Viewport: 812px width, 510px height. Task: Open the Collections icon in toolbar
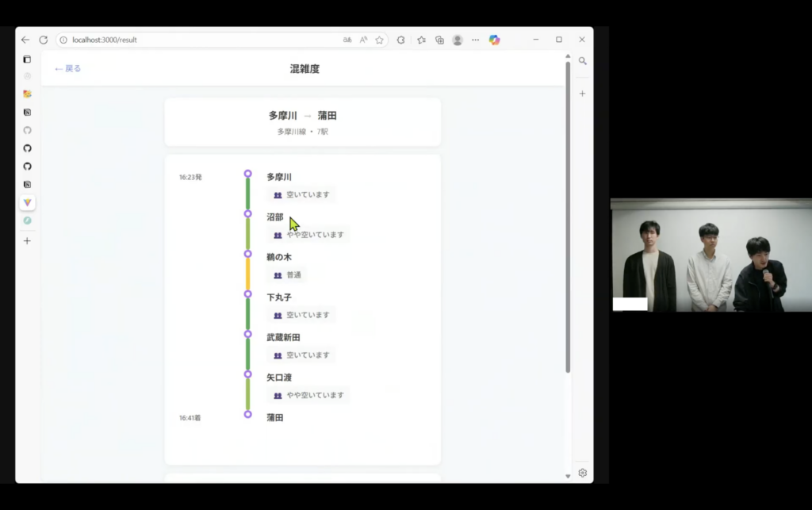click(439, 40)
